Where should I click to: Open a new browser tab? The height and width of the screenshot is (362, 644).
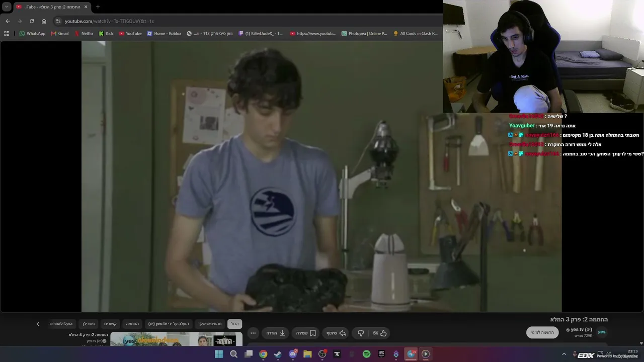[98, 7]
